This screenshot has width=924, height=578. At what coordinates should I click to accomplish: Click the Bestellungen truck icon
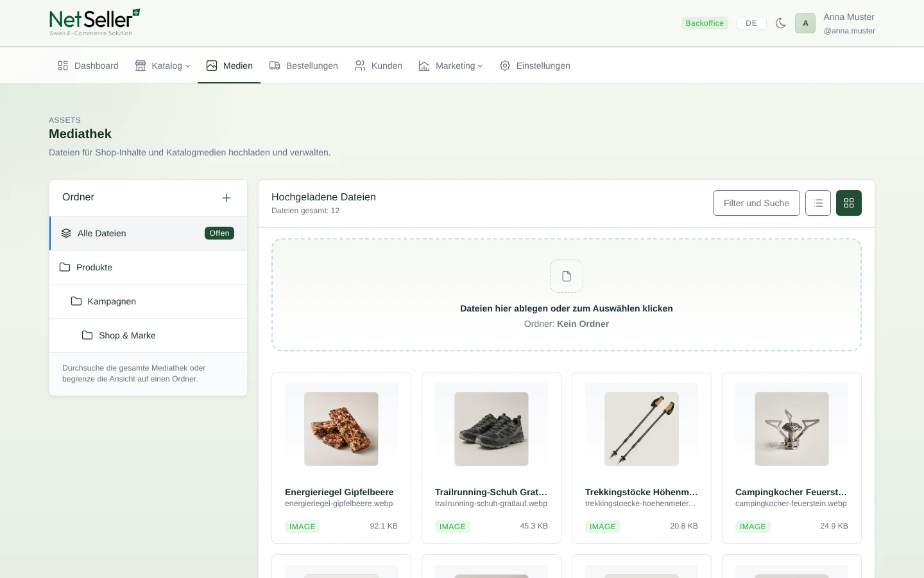click(275, 66)
